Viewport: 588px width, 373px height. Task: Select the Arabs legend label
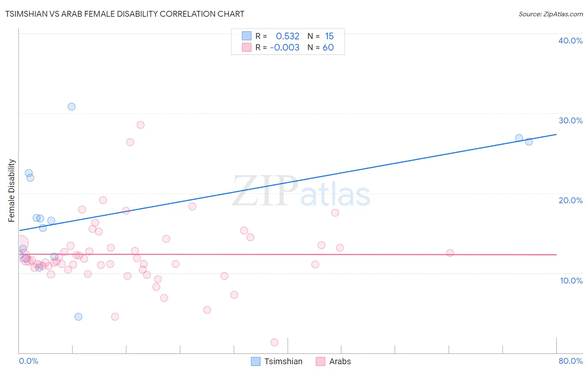click(340, 361)
